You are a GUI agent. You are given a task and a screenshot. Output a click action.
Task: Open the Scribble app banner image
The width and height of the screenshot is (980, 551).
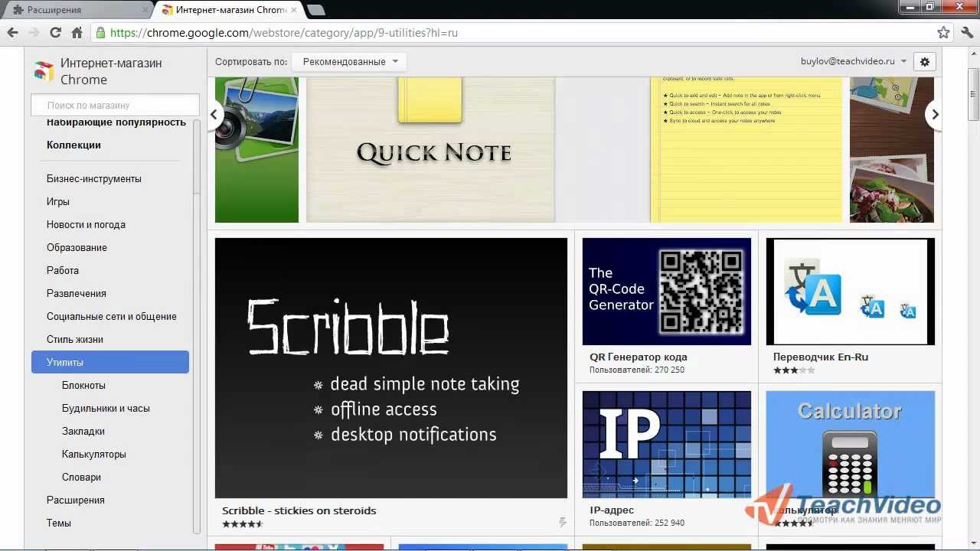pyautogui.click(x=391, y=368)
